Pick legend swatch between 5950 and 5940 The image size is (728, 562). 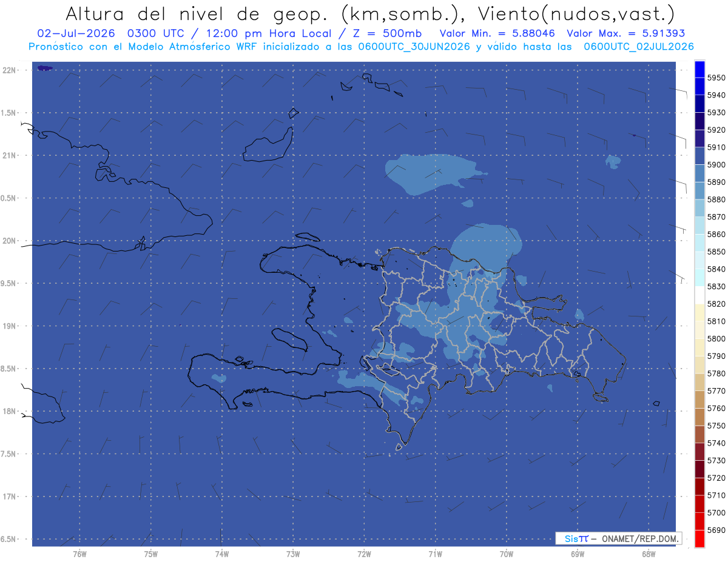699,86
